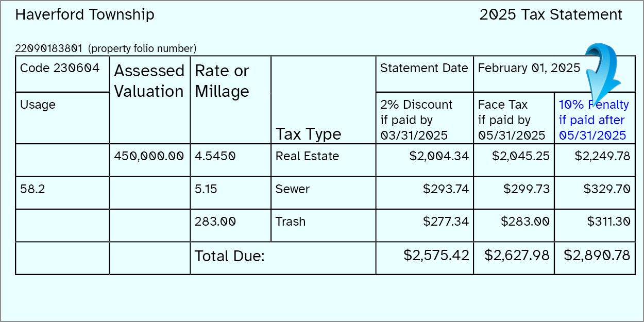Click the penalty total $2,890.78
Image resolution: width=644 pixels, height=322 pixels.
coord(597,255)
